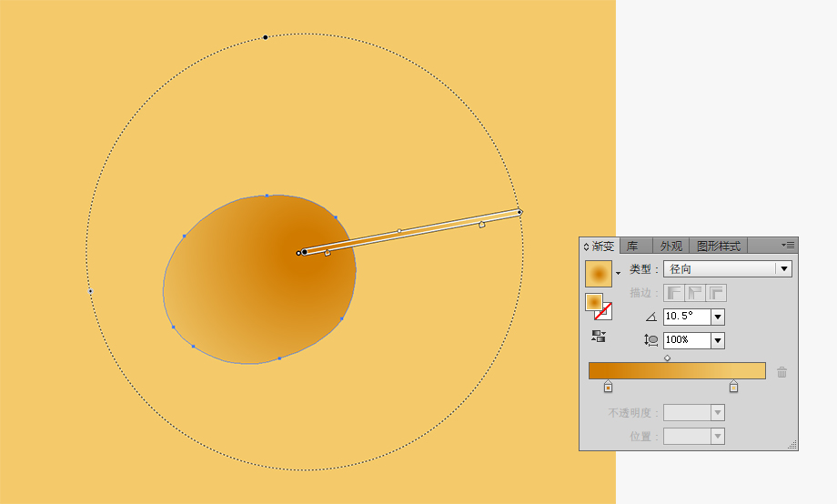Click the gradient midpoint diamond above slider

[x=667, y=358]
